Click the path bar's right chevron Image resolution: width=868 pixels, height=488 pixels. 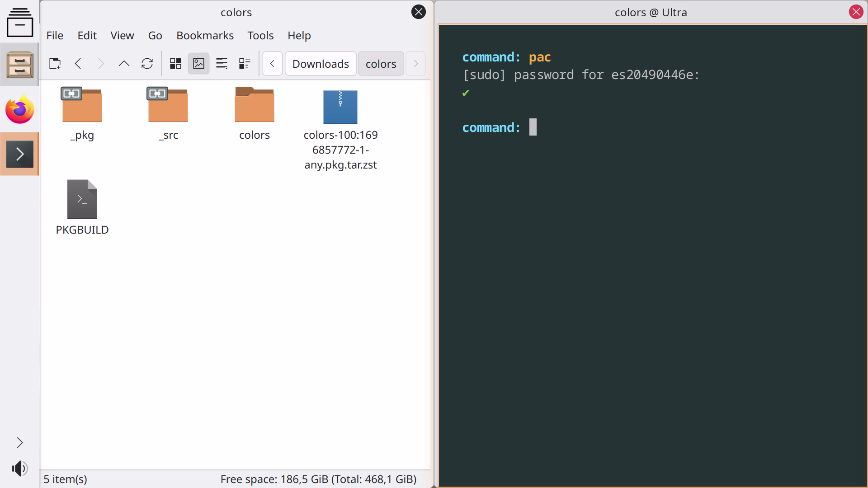click(416, 64)
